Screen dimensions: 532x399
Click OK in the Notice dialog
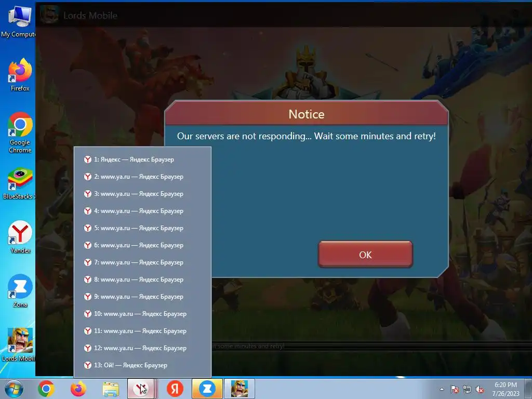[365, 255]
